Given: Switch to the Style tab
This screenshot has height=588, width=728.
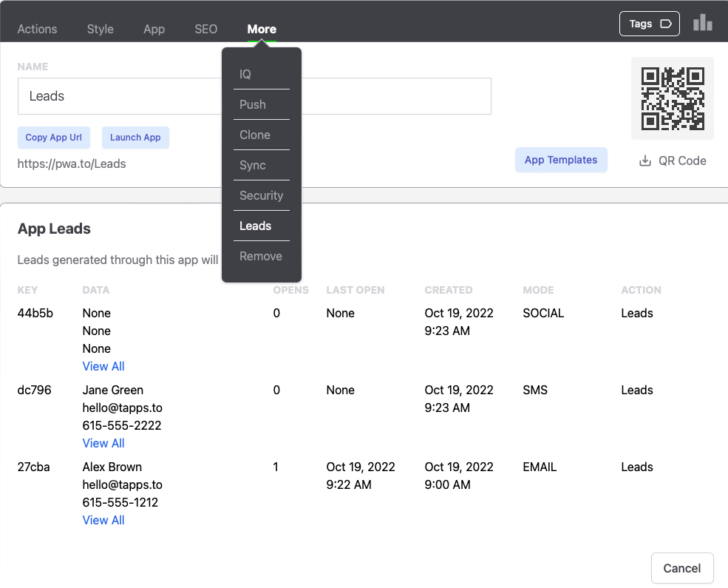Looking at the screenshot, I should point(101,29).
